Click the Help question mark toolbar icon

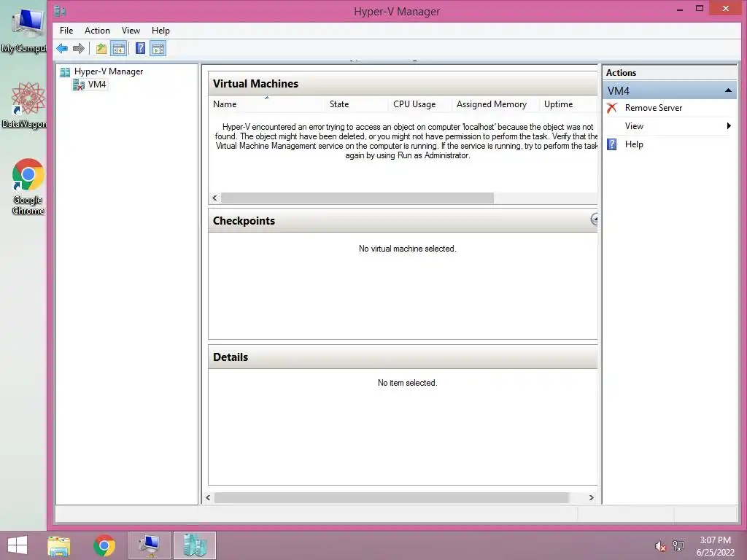pos(140,48)
